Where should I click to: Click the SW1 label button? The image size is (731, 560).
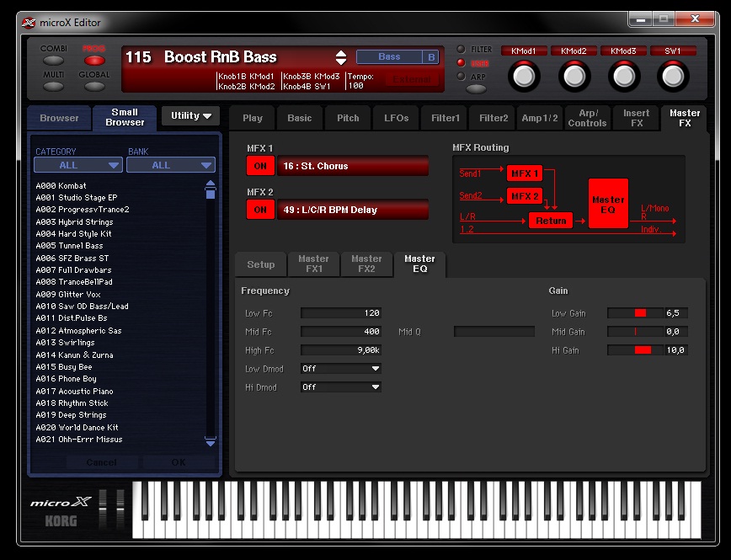(673, 51)
